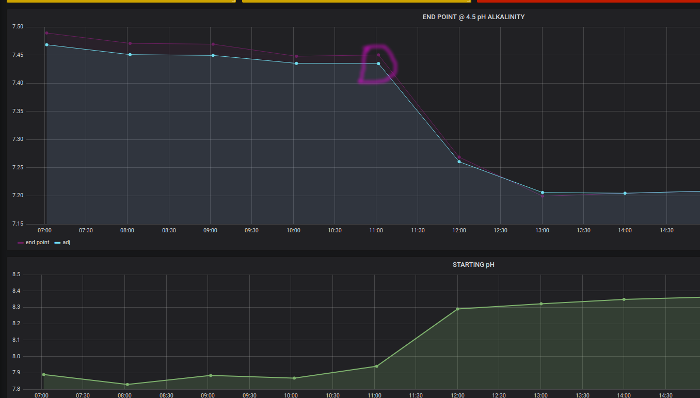Select the green Starting pH point at 09:00

(x=211, y=375)
